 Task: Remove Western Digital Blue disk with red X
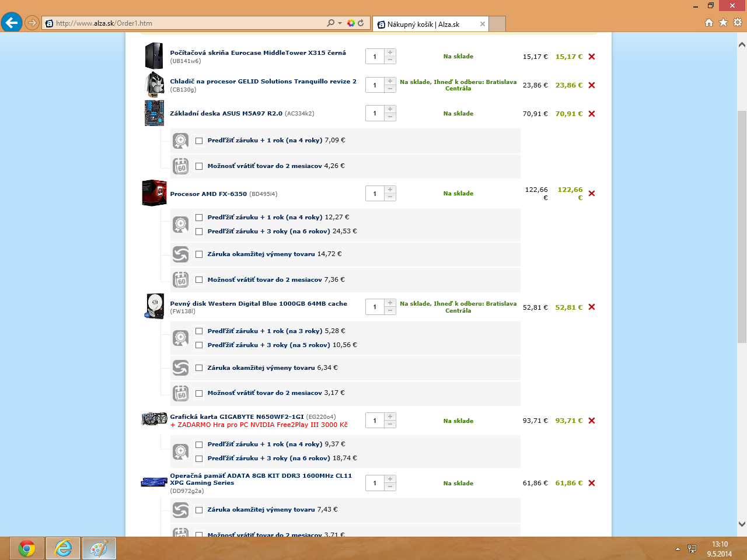point(592,307)
